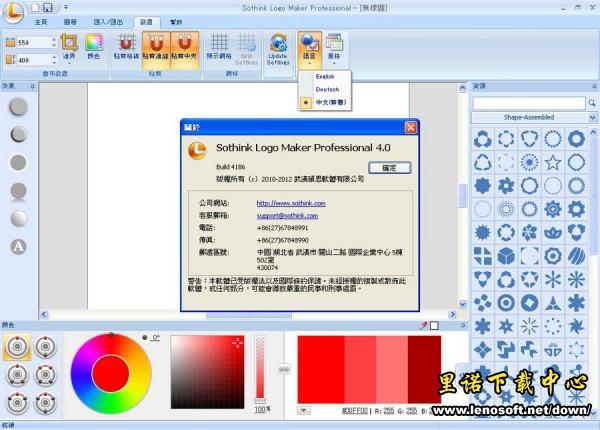Switch to the first Home ribbon tab
The image size is (600, 430).
point(41,22)
